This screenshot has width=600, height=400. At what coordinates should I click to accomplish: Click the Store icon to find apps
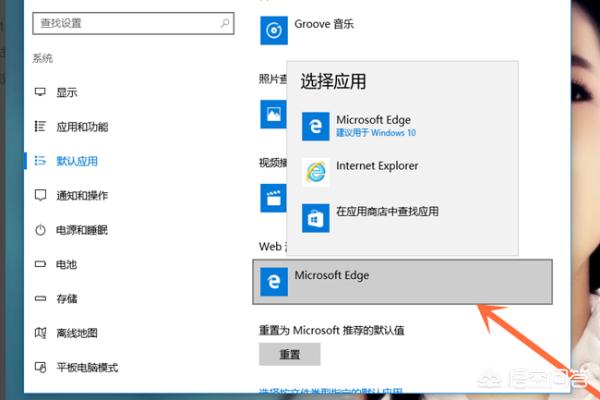[x=315, y=218]
